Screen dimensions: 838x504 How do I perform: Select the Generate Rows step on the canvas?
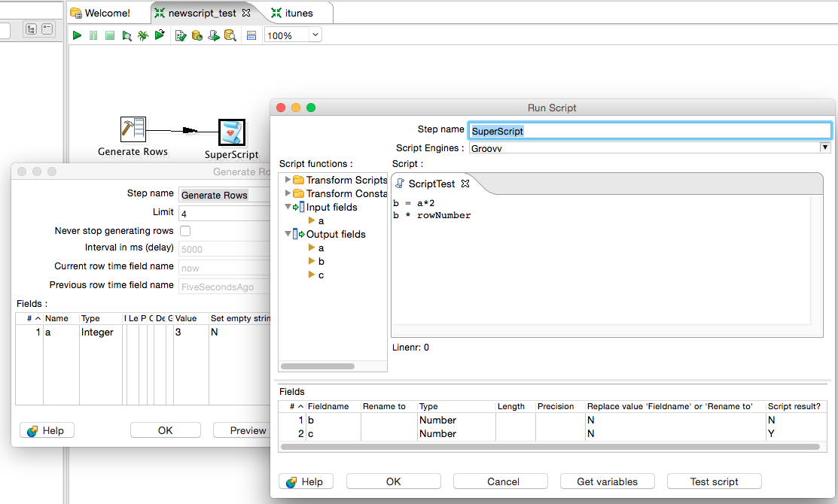coord(133,129)
